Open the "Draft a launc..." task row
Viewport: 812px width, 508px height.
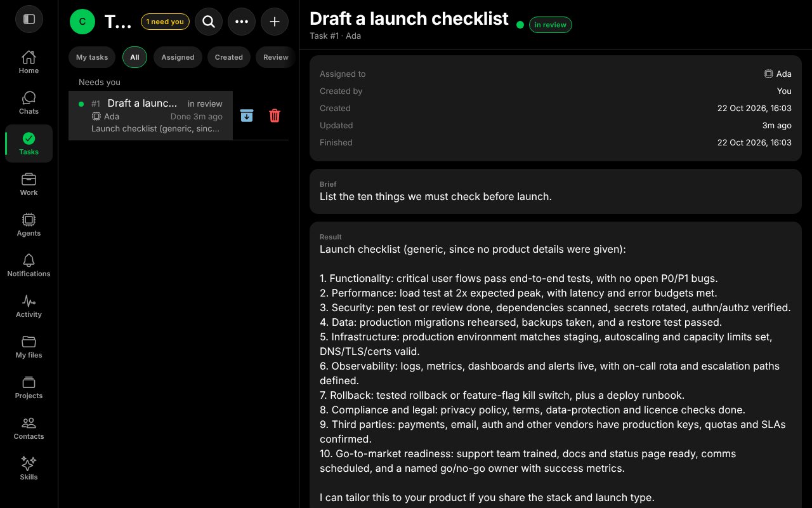point(150,116)
